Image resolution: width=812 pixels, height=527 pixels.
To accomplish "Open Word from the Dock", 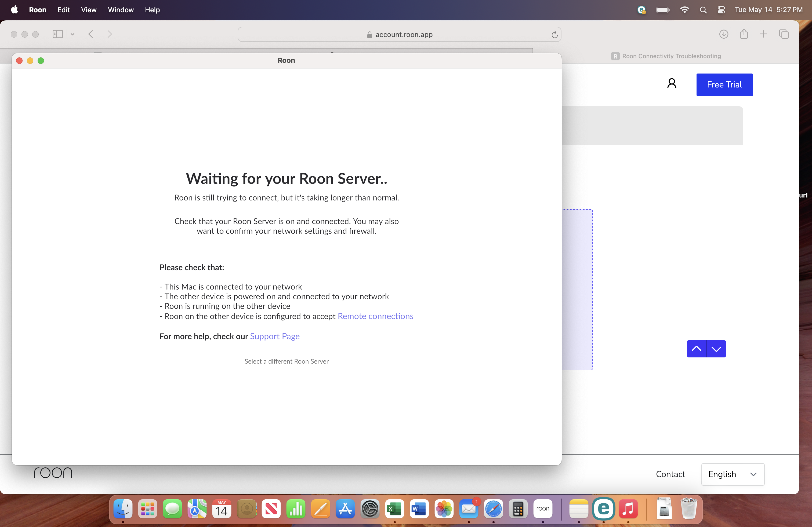I will (x=419, y=509).
